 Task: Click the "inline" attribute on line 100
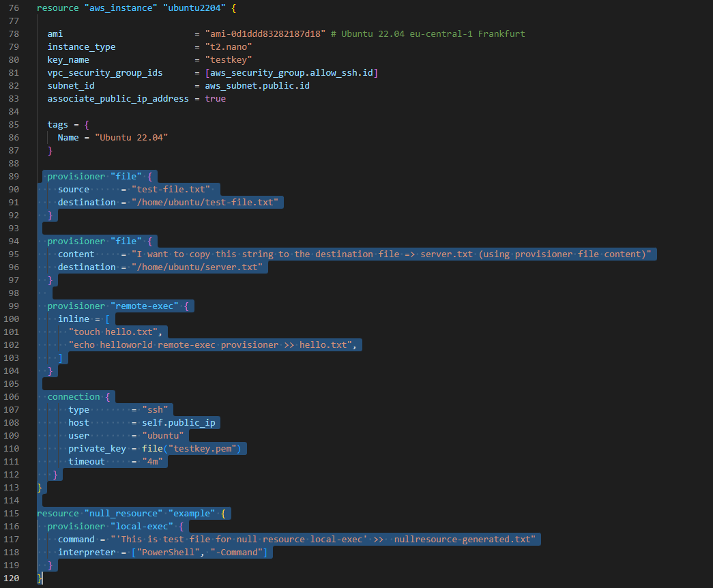(x=74, y=319)
